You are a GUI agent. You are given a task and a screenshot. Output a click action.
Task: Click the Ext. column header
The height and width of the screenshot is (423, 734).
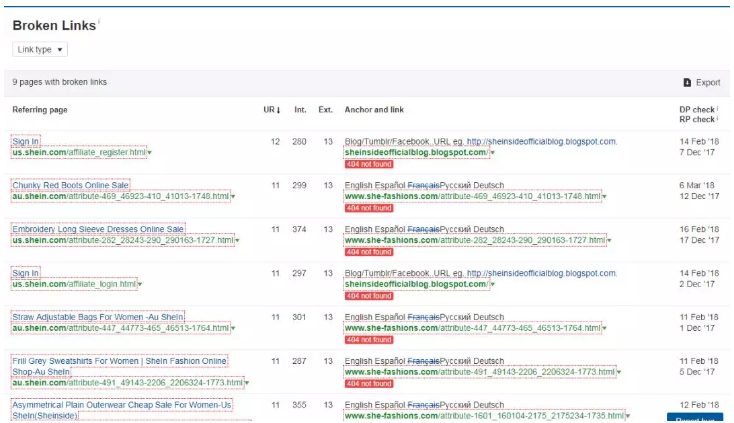[x=325, y=110]
